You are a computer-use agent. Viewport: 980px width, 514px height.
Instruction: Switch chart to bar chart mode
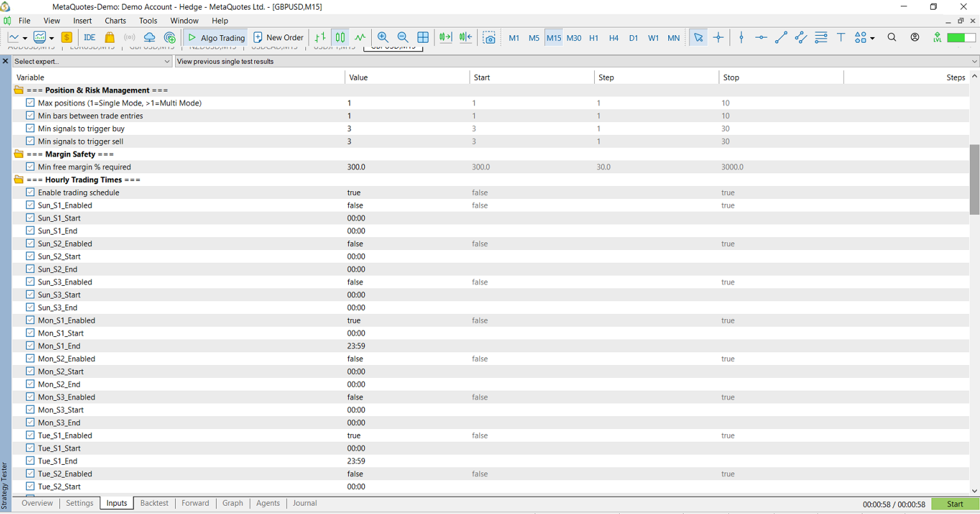[321, 38]
